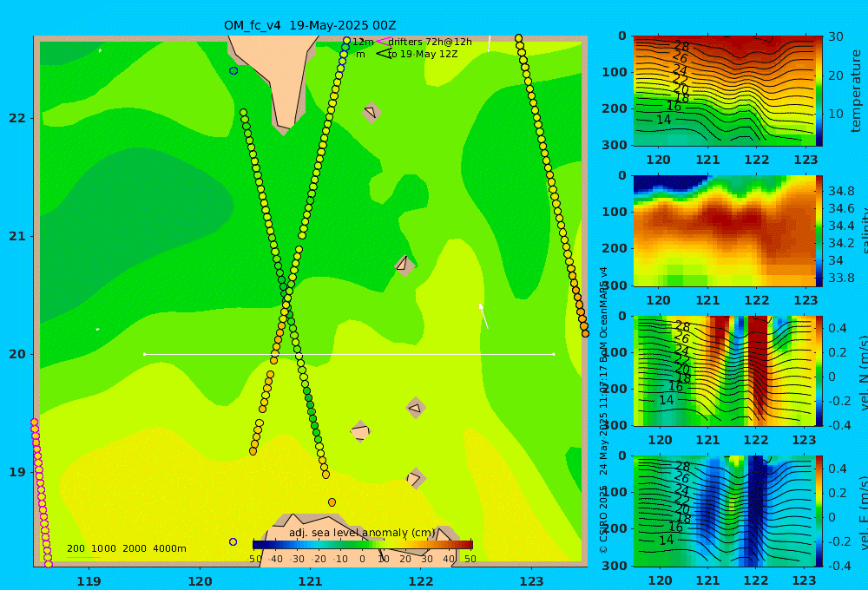Click longitude label 123 on main map axis
Screen dimensions: 868x590
click(532, 581)
